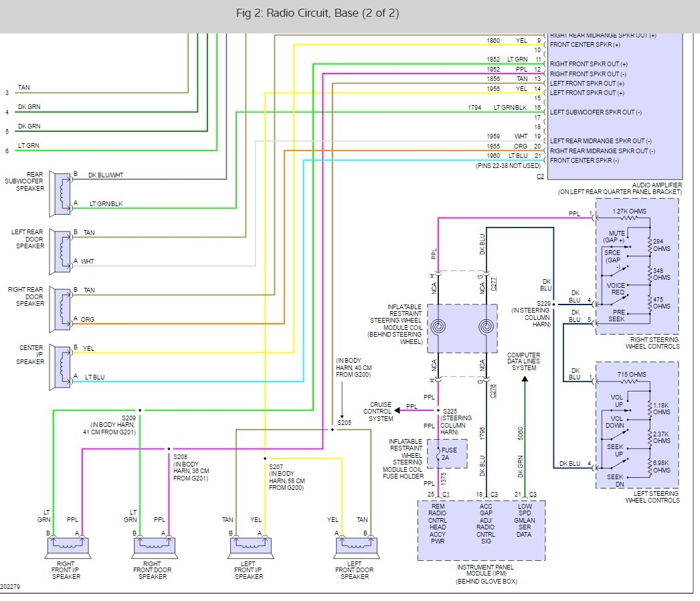Select the Right Front Door Speaker icon
This screenshot has height=601, width=700.
click(155, 547)
